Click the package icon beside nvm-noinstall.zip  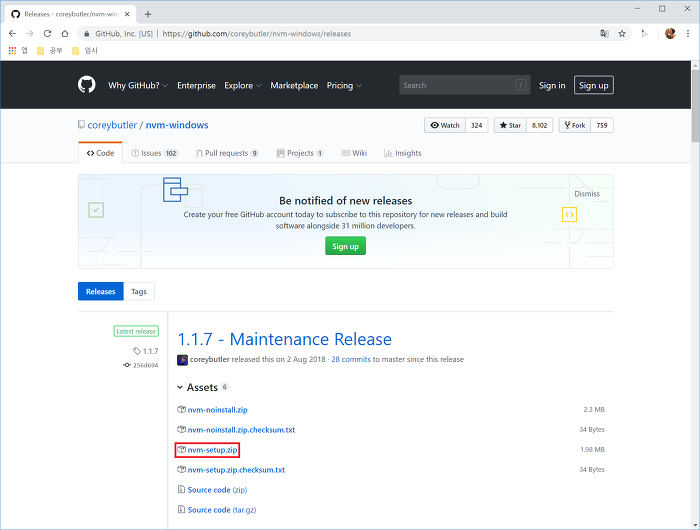coord(181,409)
